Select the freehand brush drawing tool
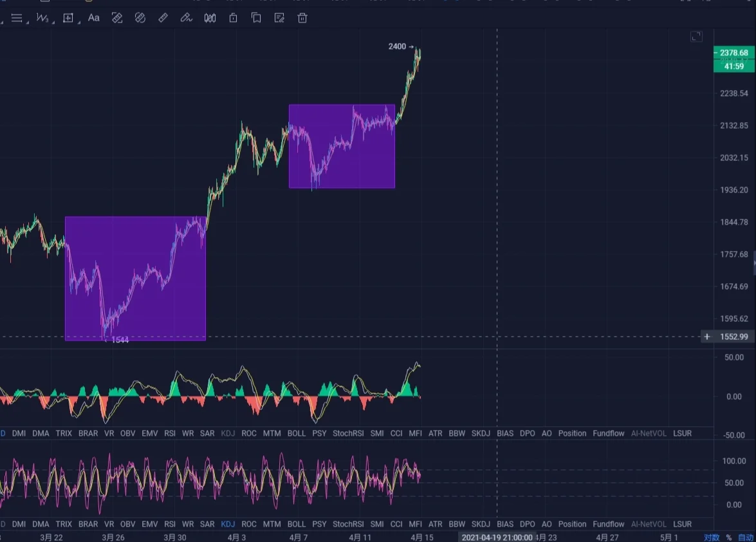The height and width of the screenshot is (542, 756). (x=186, y=18)
